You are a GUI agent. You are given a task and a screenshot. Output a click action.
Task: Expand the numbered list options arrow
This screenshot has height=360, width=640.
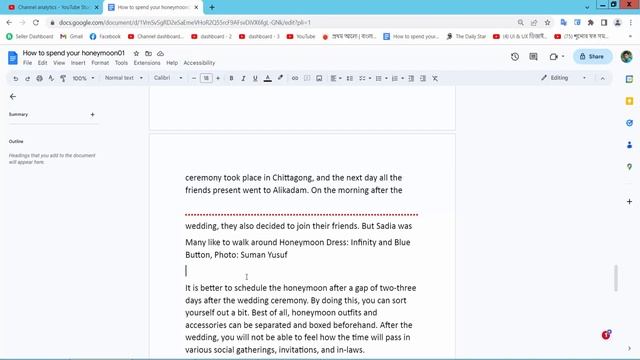(x=402, y=78)
